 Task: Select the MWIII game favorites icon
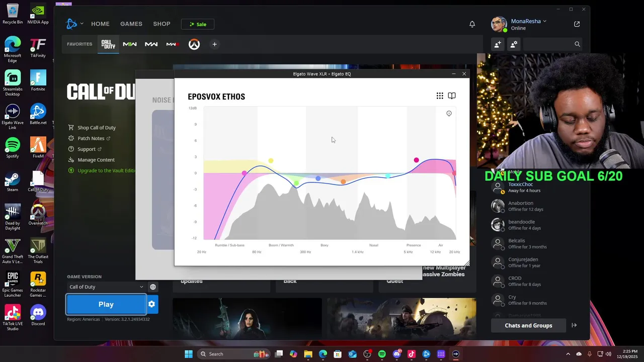click(151, 44)
